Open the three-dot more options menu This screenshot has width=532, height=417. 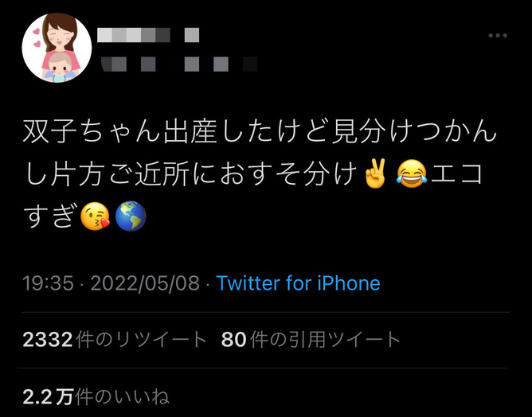pos(498,35)
